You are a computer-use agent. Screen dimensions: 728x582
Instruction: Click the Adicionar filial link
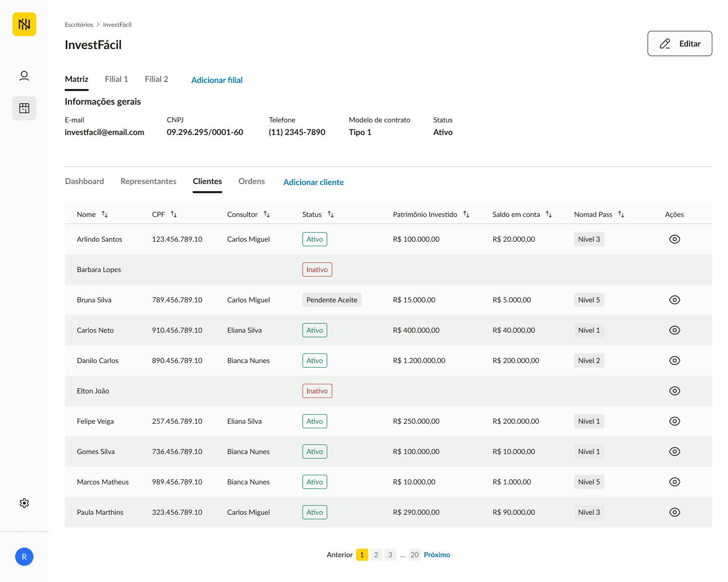click(x=217, y=80)
